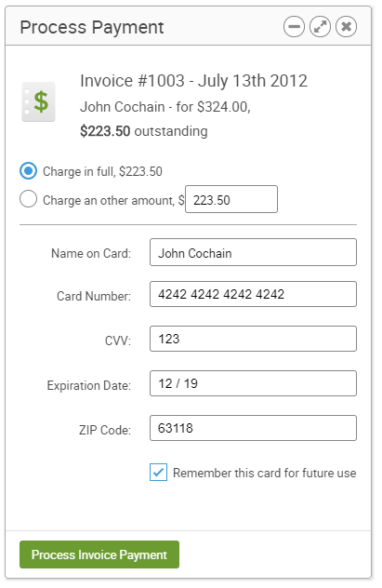The width and height of the screenshot is (382, 588).
Task: Select the Card Number input field
Action: coord(253,294)
